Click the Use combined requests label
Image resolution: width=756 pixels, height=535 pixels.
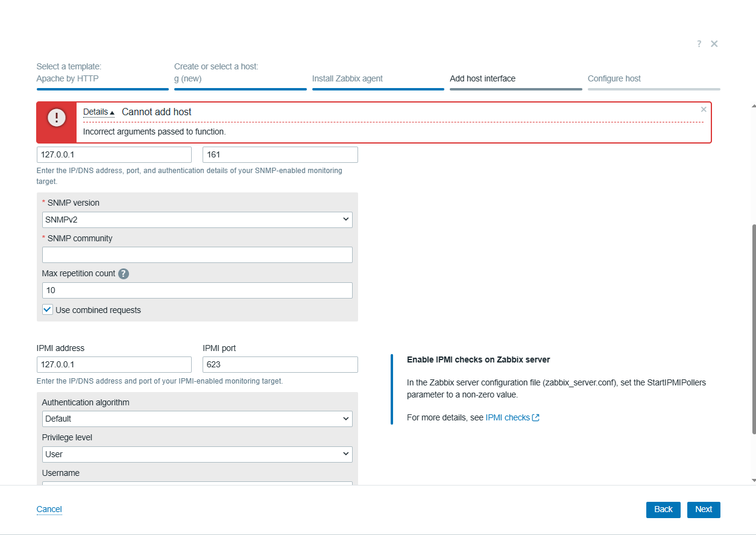[x=98, y=310]
